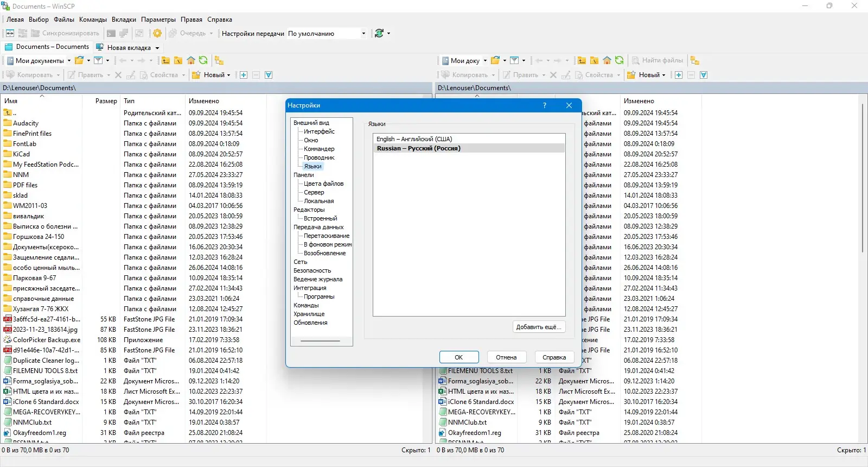The height and width of the screenshot is (467, 868).
Task: Go to home directory in right panel
Action: click(607, 60)
